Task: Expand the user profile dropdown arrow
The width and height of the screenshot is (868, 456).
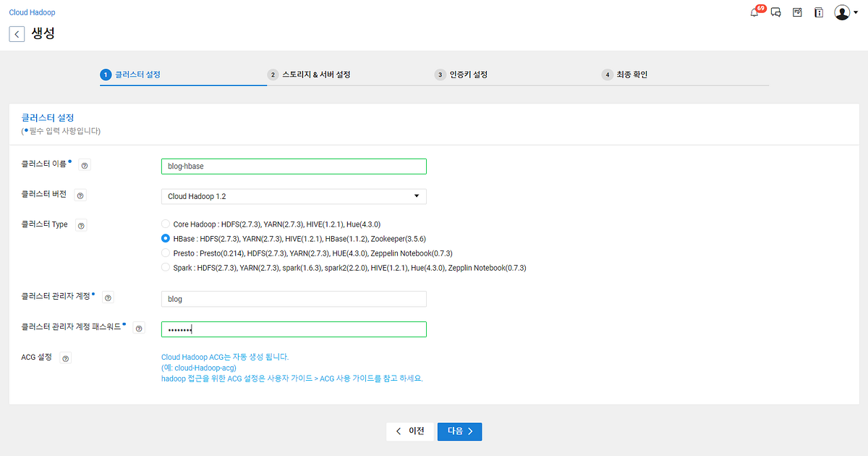Action: pos(856,12)
